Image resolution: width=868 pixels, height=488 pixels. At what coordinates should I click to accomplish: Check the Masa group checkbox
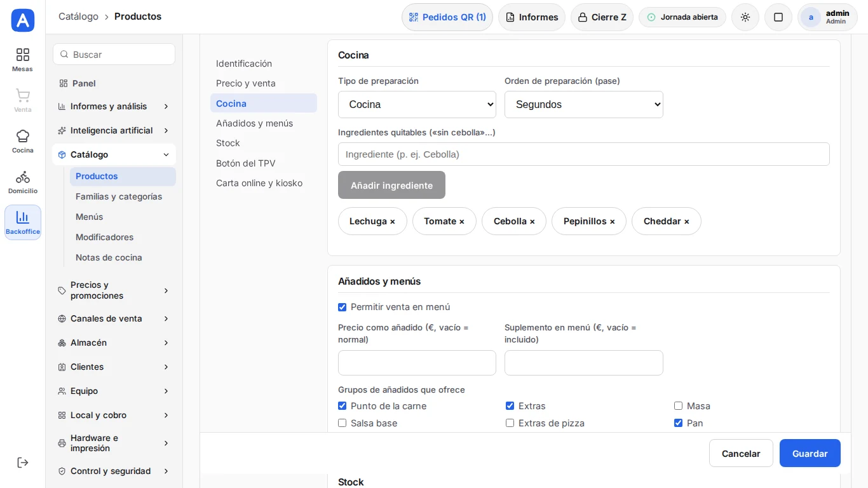pyautogui.click(x=678, y=406)
